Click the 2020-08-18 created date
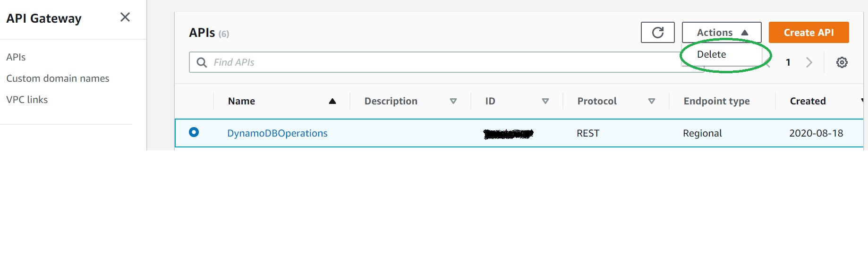This screenshot has height=275, width=868. (816, 133)
